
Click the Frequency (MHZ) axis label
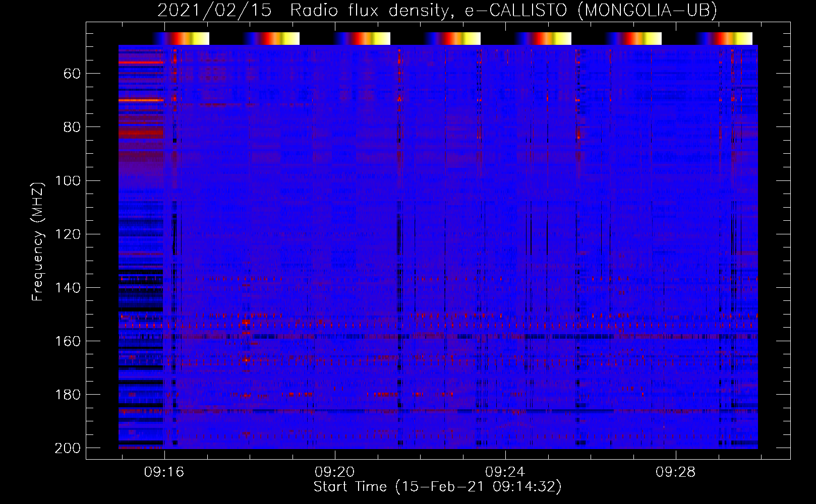(38, 241)
